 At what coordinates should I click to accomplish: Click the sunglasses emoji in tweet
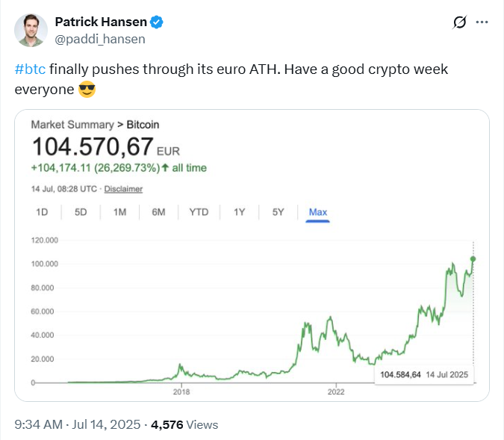pyautogui.click(x=87, y=90)
